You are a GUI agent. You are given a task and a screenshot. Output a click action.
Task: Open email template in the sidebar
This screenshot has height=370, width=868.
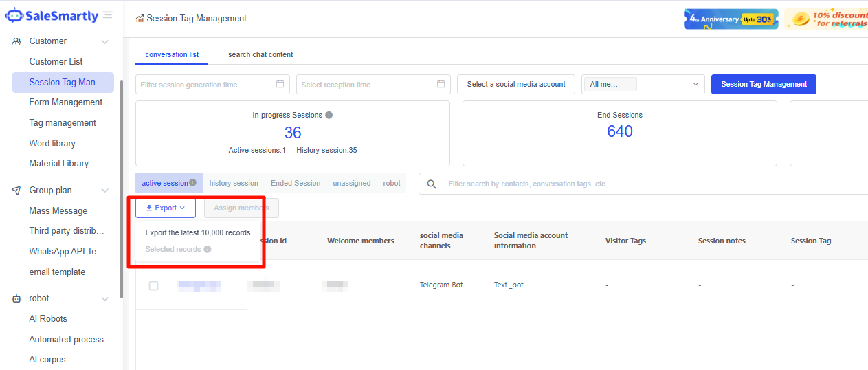coord(57,272)
